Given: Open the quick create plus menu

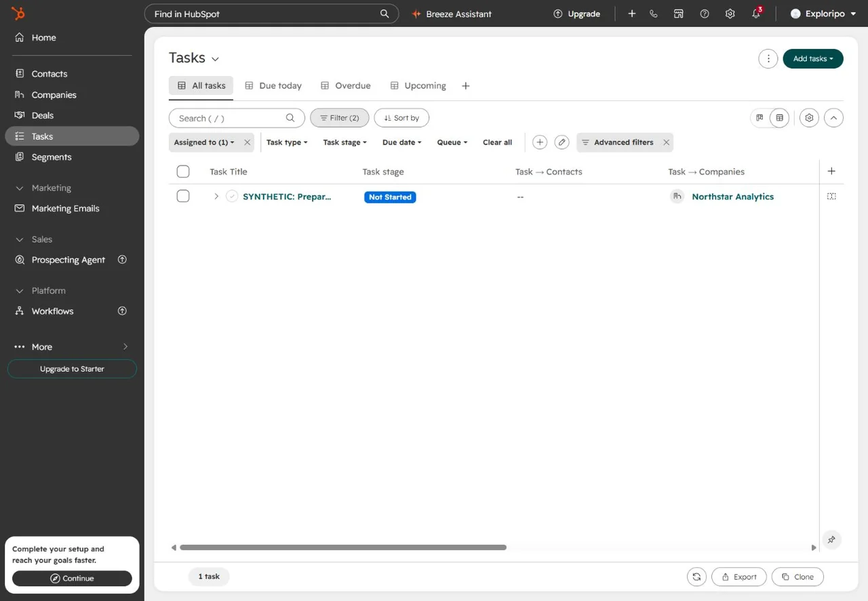Looking at the screenshot, I should [632, 14].
